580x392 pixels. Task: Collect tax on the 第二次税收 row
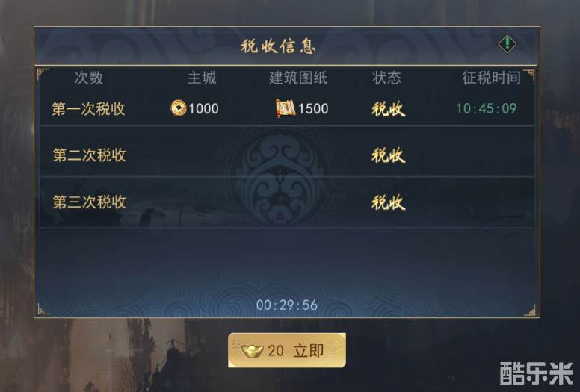point(389,155)
